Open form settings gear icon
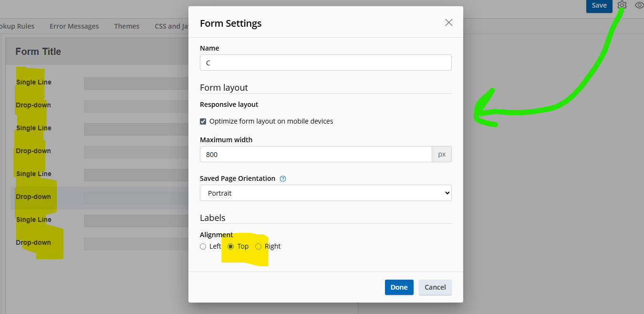This screenshot has height=314, width=644. pos(622,5)
